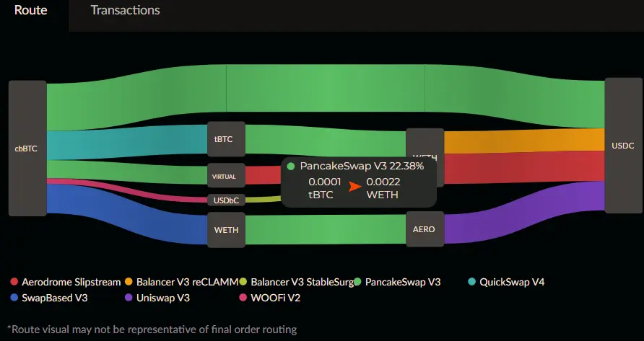This screenshot has width=644, height=341.
Task: Click Balancer V3 StableSurge legend marker
Action: [243, 282]
